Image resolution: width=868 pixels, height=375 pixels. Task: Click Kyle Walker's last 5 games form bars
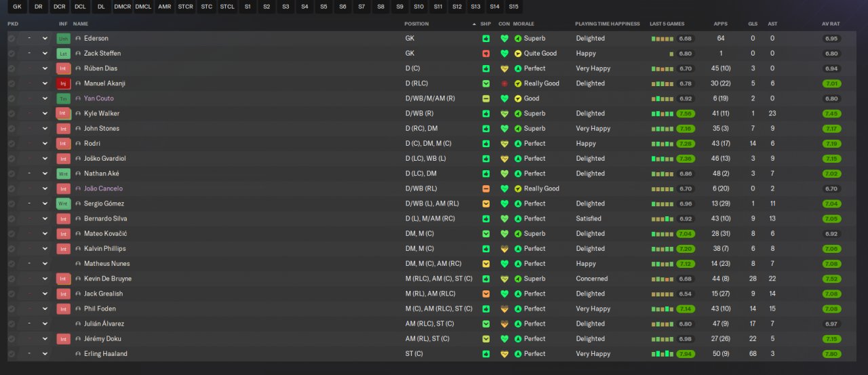pos(663,114)
